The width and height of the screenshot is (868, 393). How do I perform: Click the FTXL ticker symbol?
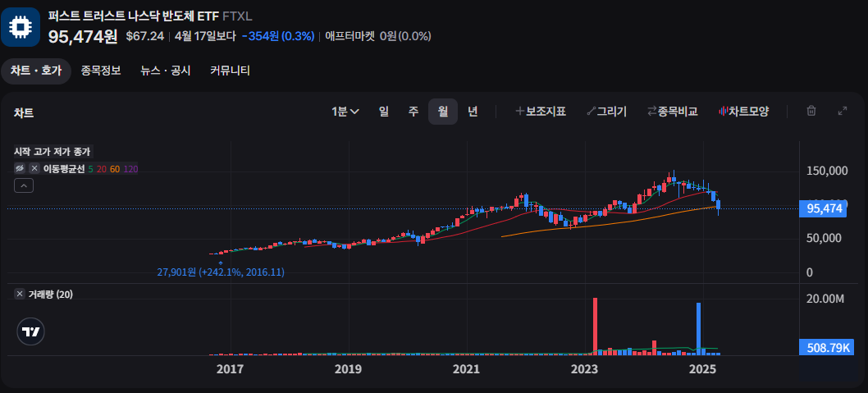[x=237, y=16]
